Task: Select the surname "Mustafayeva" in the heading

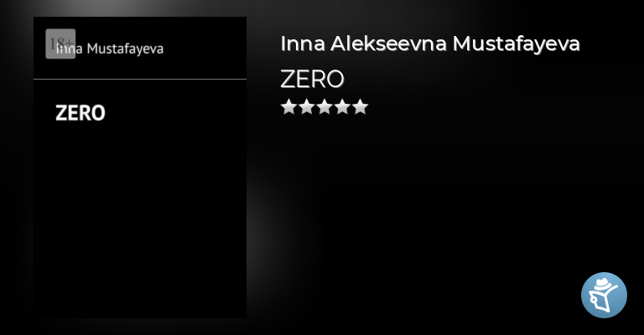Action: pos(516,44)
